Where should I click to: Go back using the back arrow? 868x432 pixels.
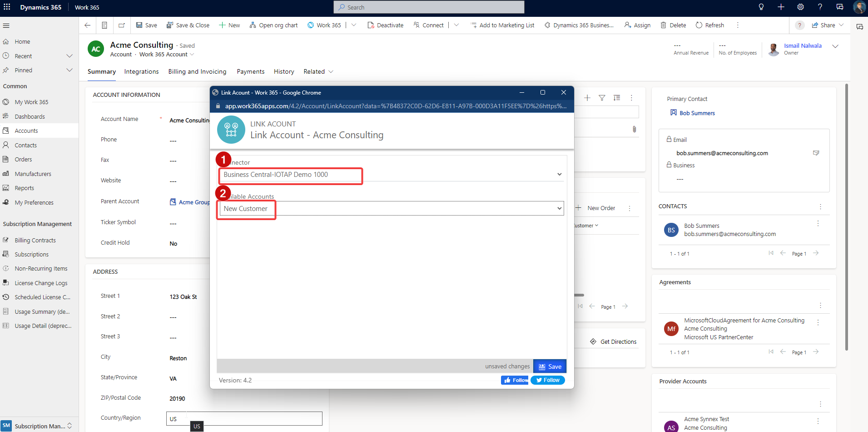pyautogui.click(x=88, y=25)
